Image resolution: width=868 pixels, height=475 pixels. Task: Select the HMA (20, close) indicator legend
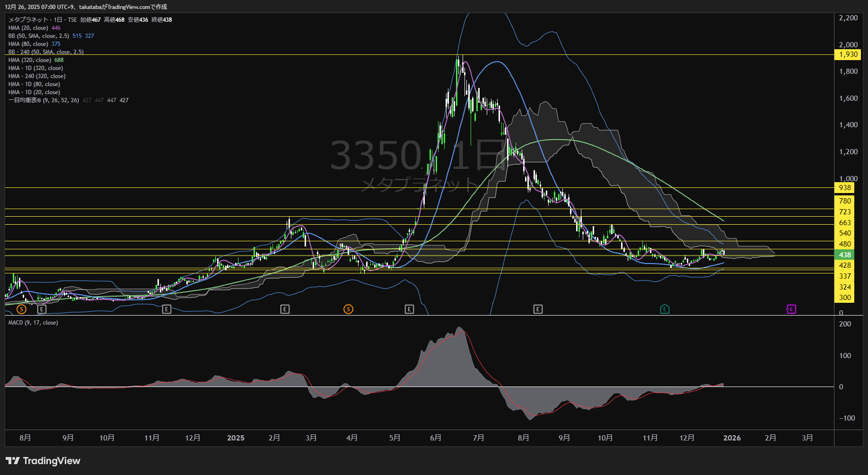point(28,28)
